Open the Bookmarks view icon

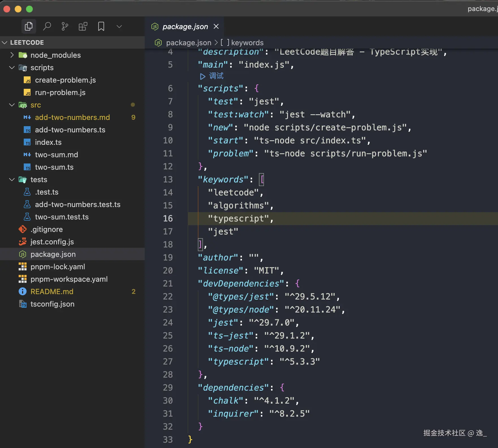coord(101,27)
